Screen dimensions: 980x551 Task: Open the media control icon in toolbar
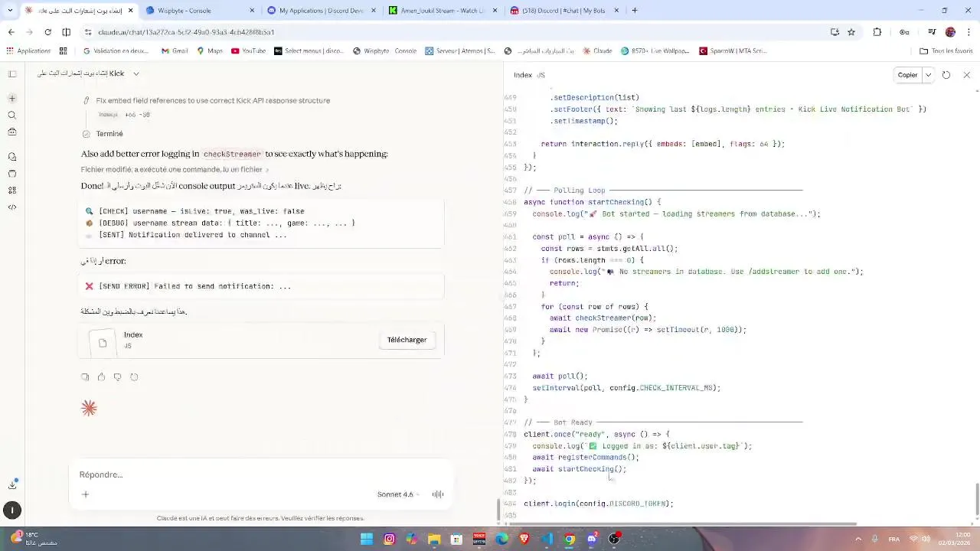click(932, 32)
